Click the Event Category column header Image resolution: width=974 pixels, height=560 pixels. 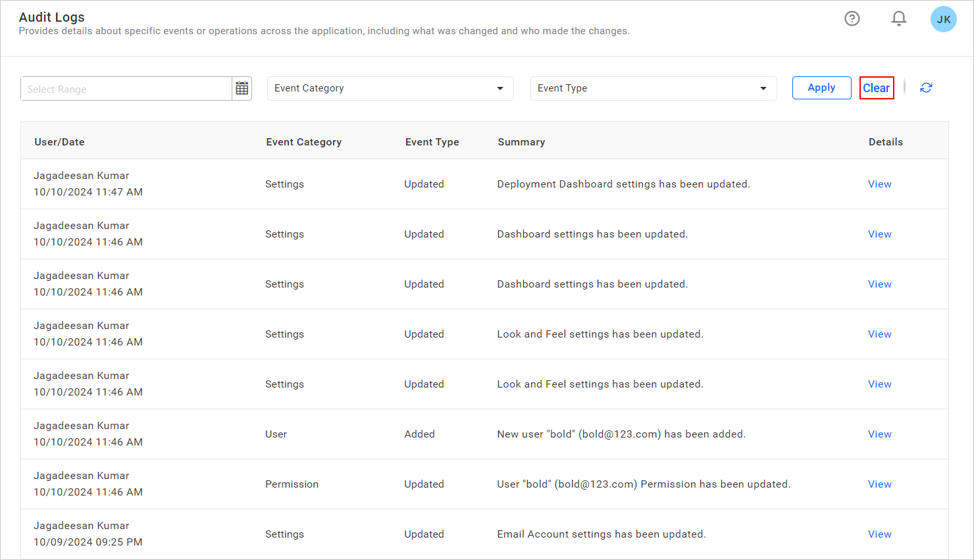(303, 142)
